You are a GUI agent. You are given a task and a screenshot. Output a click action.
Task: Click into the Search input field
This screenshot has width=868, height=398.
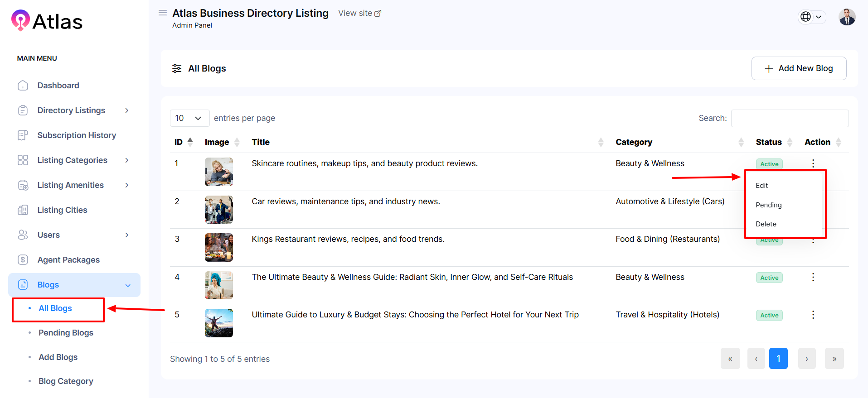point(789,118)
